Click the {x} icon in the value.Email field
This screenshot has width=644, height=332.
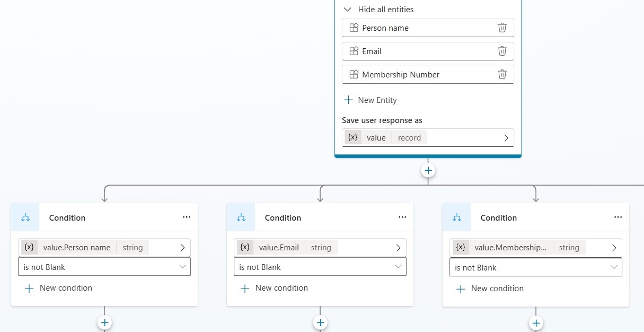245,247
